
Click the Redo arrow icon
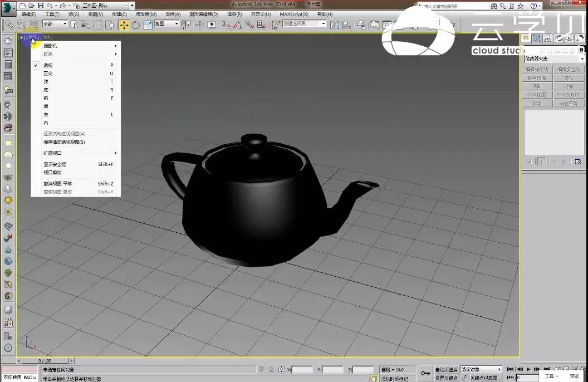coord(62,6)
